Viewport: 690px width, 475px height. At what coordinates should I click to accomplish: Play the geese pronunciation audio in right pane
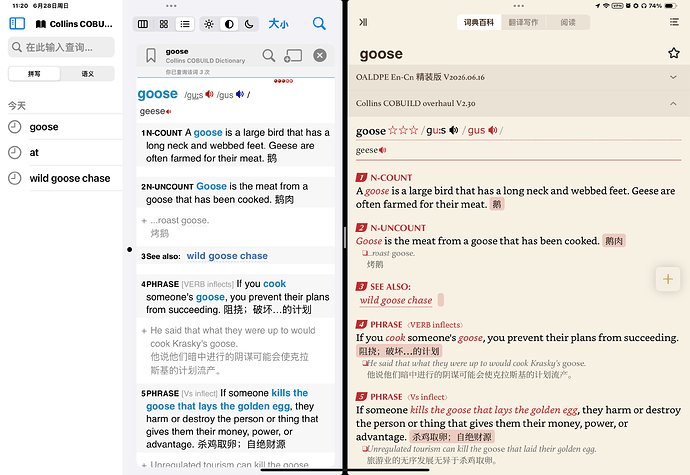382,150
